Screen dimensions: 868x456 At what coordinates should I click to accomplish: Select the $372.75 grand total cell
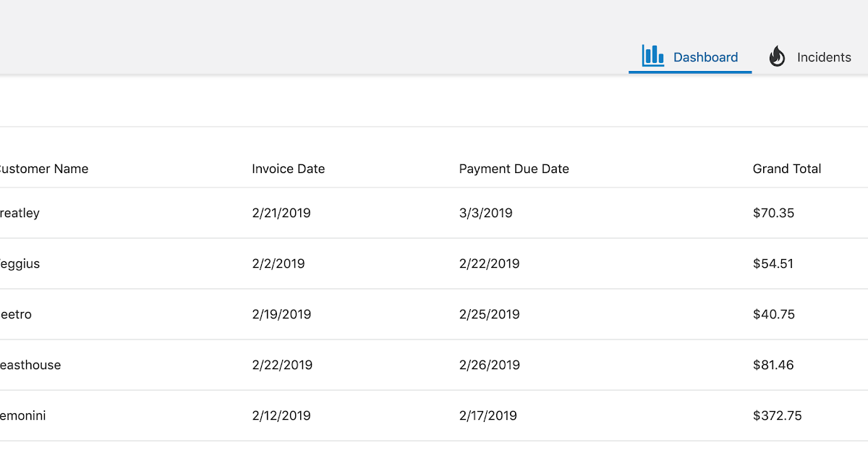(x=777, y=415)
